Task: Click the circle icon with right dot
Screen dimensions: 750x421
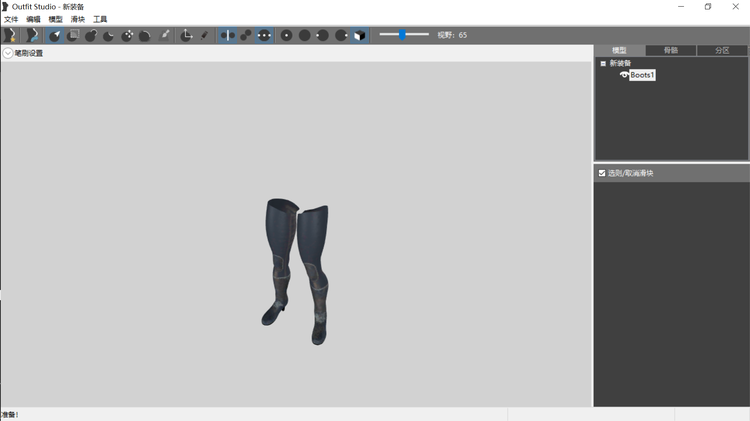Action: (x=341, y=35)
